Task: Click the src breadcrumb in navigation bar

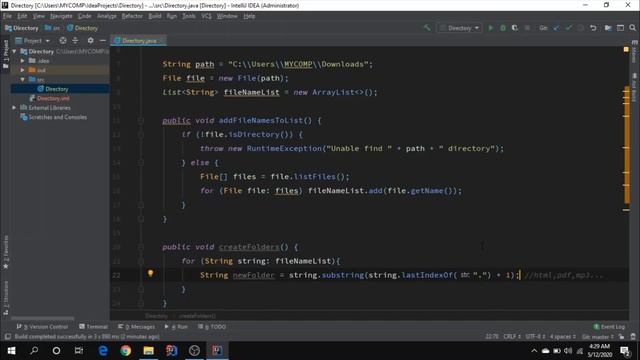Action: point(53,28)
